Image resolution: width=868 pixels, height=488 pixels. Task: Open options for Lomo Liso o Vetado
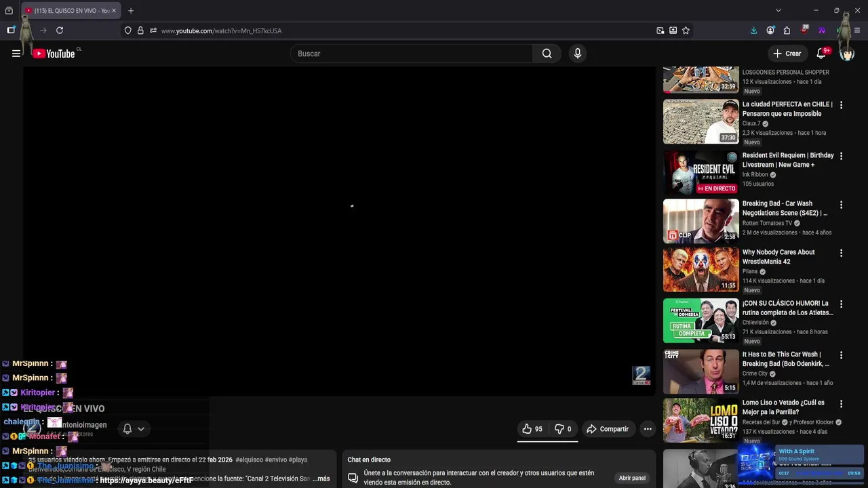pyautogui.click(x=841, y=403)
